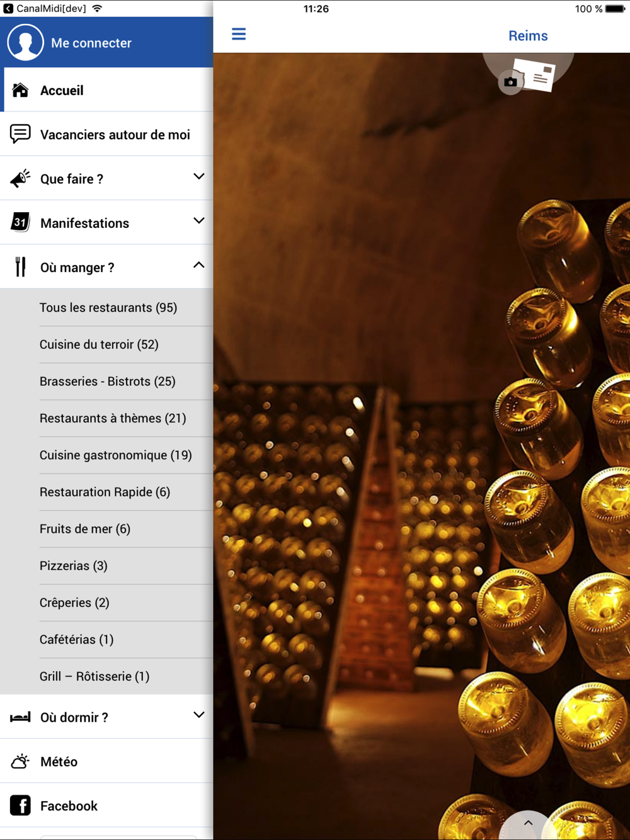Tap the CanalMidi[dev] return label
This screenshot has height=840, width=630.
click(51, 9)
